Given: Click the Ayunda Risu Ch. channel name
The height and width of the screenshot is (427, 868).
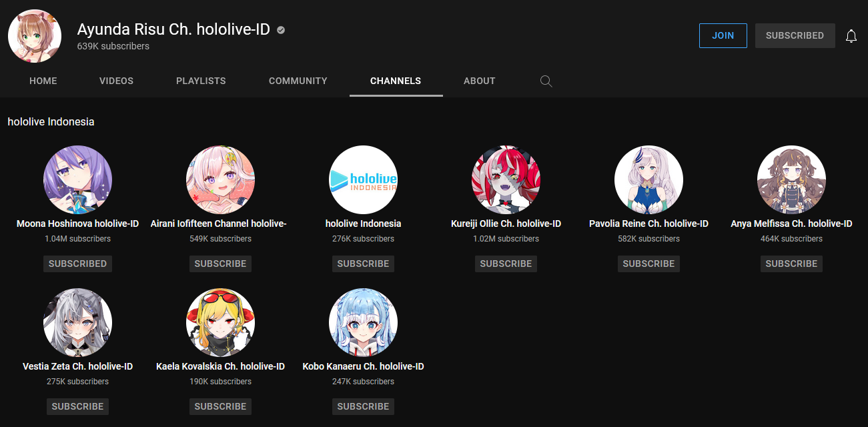Looking at the screenshot, I should pos(173,29).
